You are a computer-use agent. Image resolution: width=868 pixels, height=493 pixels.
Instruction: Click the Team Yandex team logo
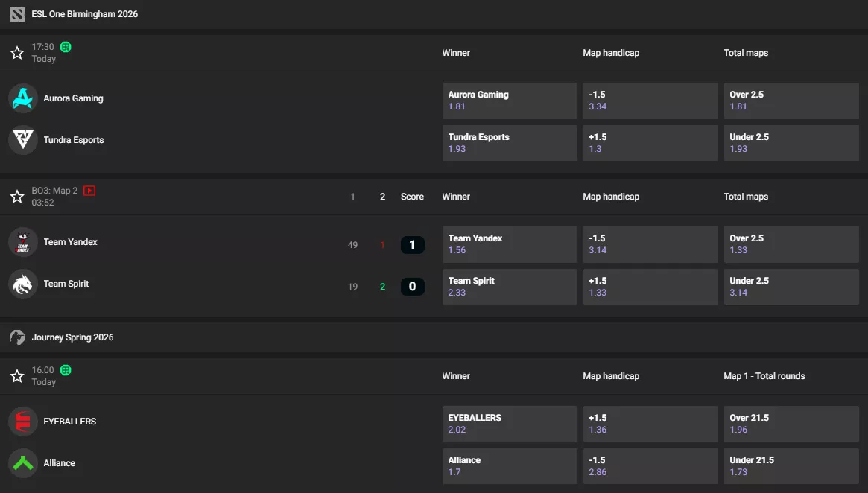click(x=22, y=241)
